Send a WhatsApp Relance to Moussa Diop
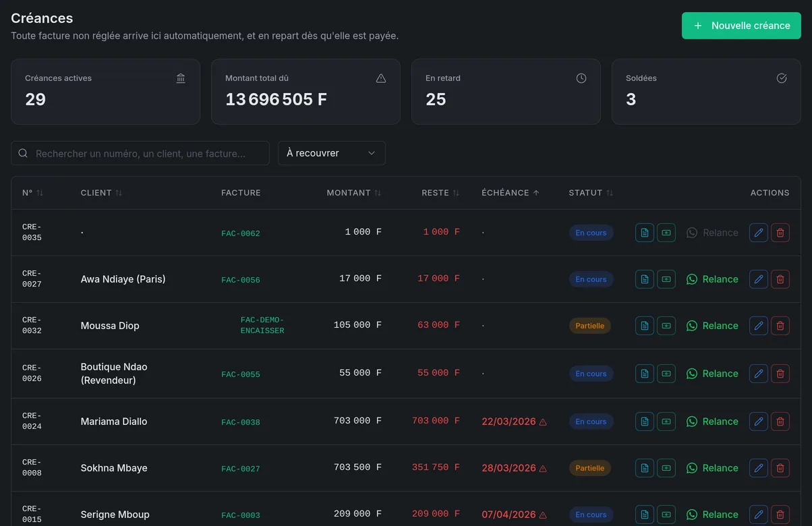812x526 pixels. coord(712,326)
